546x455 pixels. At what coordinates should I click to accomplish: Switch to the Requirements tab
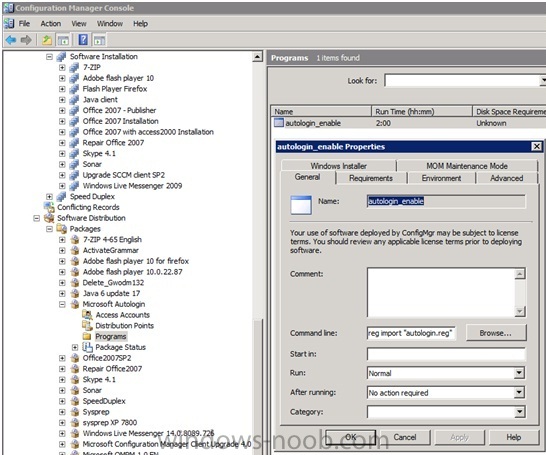pos(371,178)
